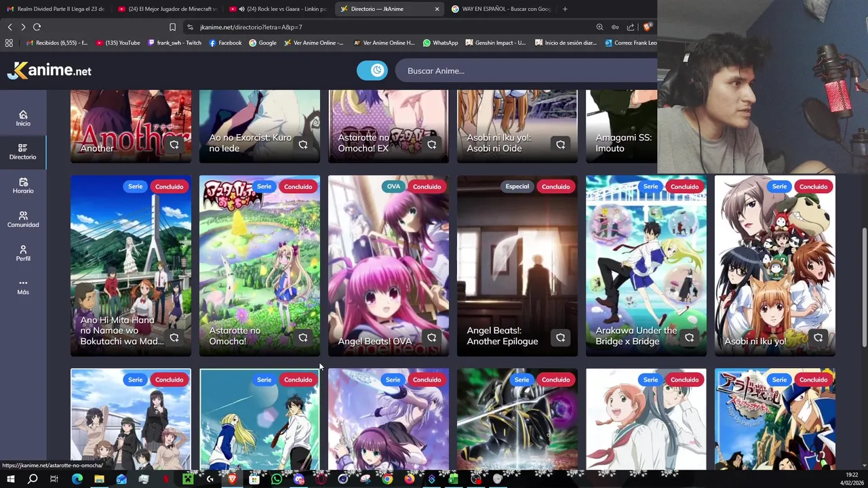Open Astarotte no Omocha! title link
Screen dimensions: 868x488
(235, 335)
